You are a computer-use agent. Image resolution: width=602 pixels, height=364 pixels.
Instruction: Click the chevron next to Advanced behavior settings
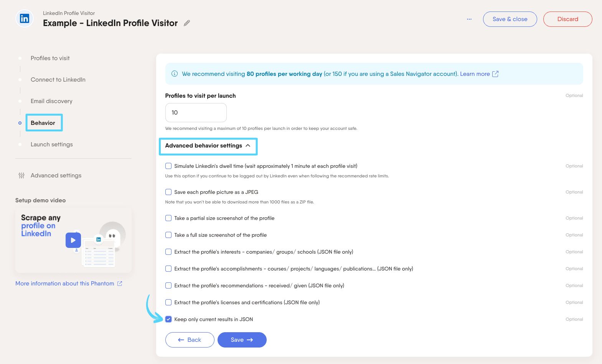(x=248, y=146)
